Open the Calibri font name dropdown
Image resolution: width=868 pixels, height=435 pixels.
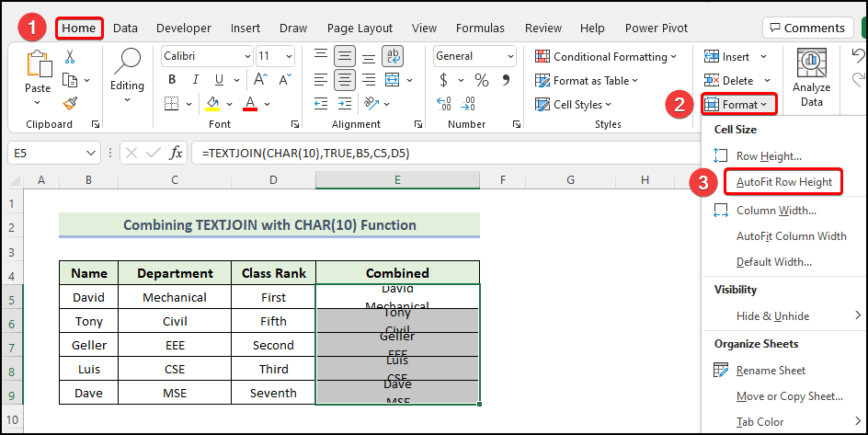247,56
